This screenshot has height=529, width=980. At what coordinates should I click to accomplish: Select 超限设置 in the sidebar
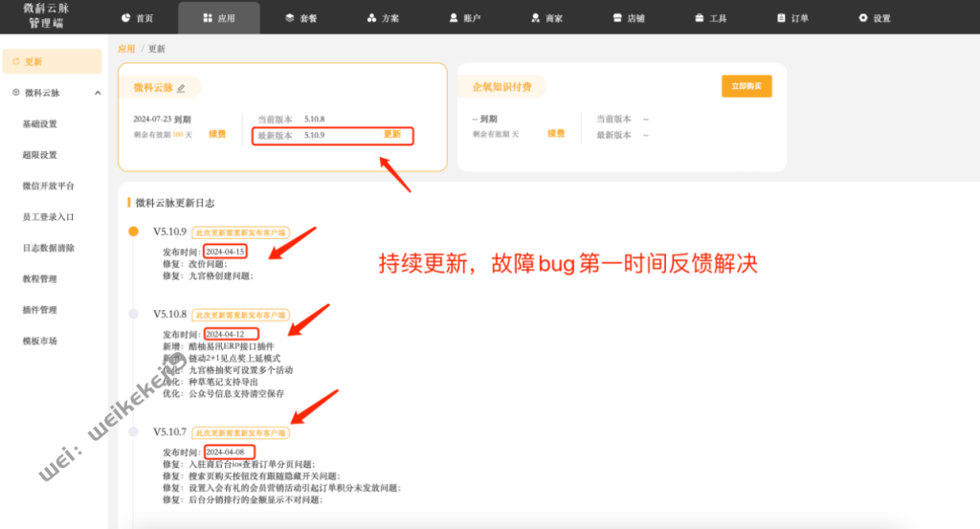(x=40, y=155)
